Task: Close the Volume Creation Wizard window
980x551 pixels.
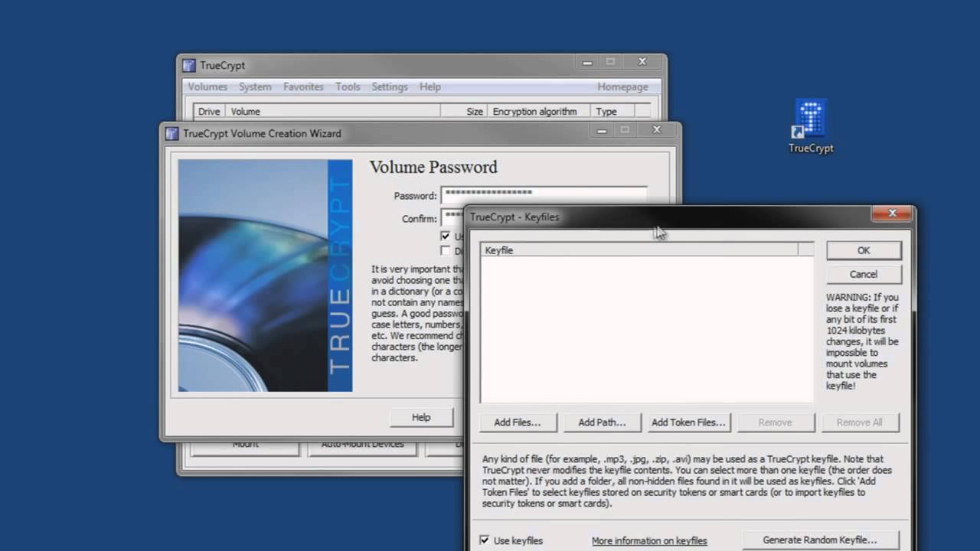Action: coord(656,130)
